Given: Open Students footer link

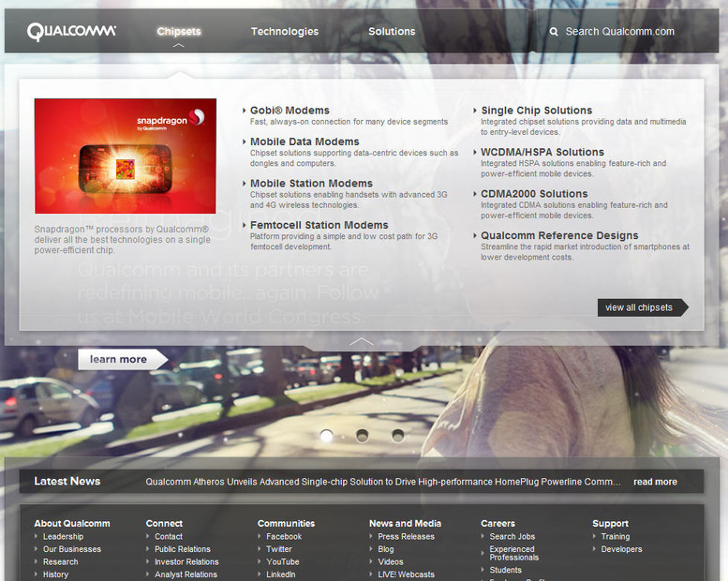Looking at the screenshot, I should 506,570.
